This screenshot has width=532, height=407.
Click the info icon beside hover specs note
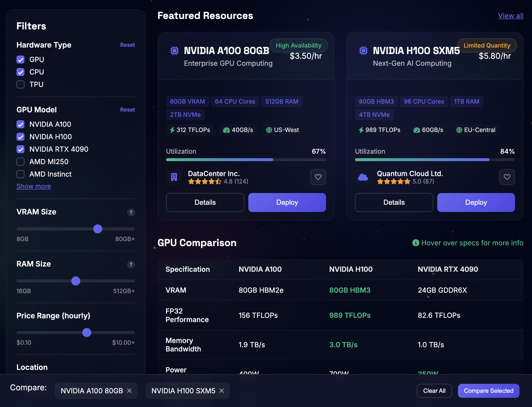pyautogui.click(x=415, y=243)
